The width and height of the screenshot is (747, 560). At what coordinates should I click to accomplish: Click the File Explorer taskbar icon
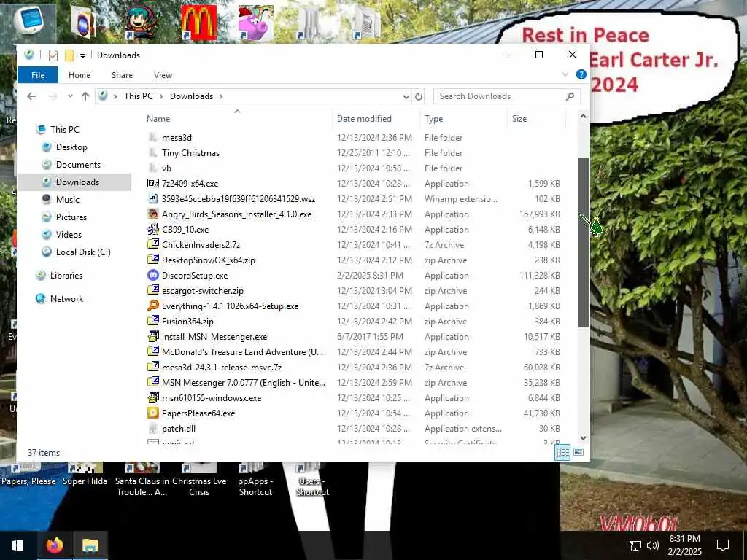[90, 545]
